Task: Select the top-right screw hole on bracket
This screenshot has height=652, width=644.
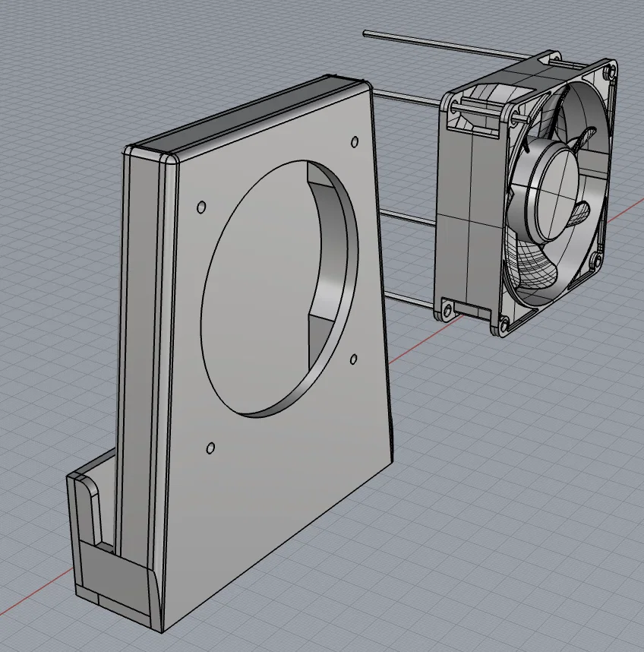Action: pos(355,142)
